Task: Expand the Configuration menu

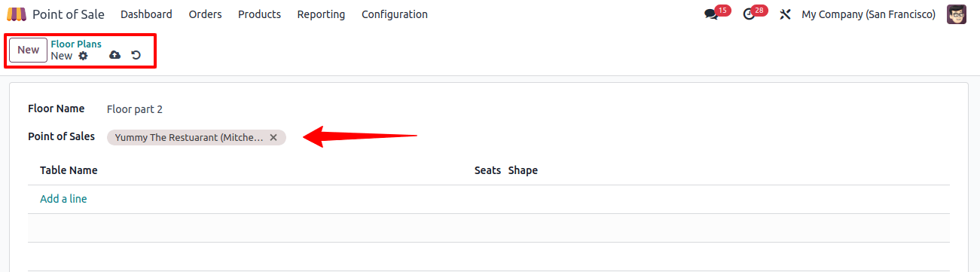Action: coord(395,14)
